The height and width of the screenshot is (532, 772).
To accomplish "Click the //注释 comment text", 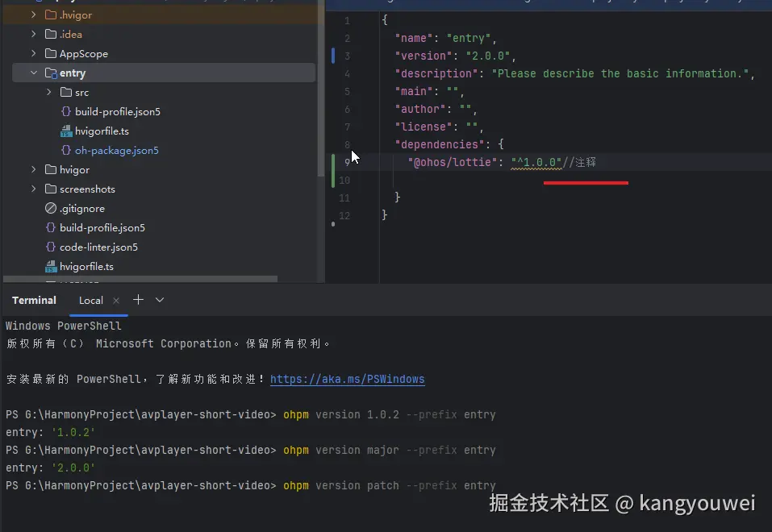I will tap(579, 162).
